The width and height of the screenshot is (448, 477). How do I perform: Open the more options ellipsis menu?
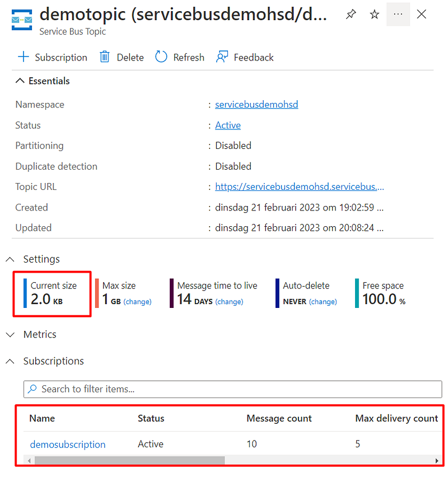tap(398, 14)
